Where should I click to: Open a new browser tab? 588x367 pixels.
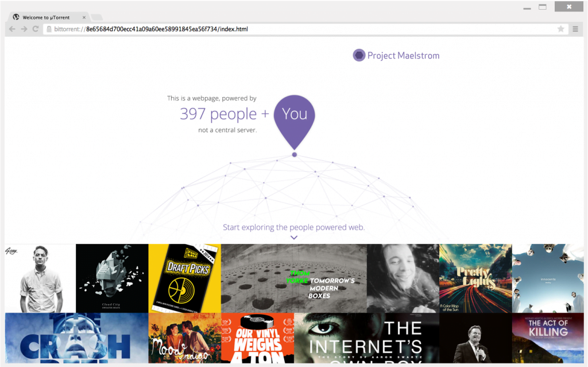click(x=96, y=17)
